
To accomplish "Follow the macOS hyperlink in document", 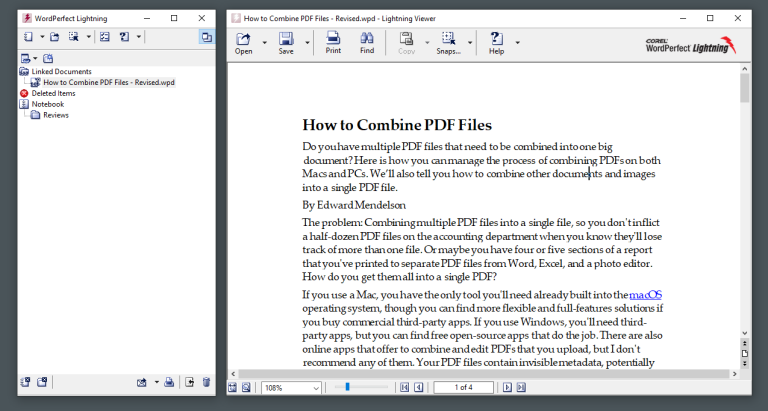I will (x=645, y=295).
